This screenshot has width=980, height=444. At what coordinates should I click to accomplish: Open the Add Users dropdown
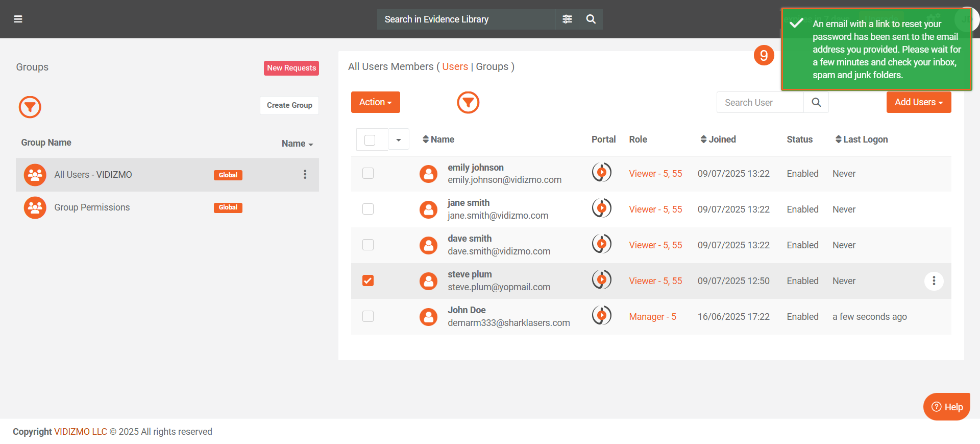pyautogui.click(x=918, y=102)
